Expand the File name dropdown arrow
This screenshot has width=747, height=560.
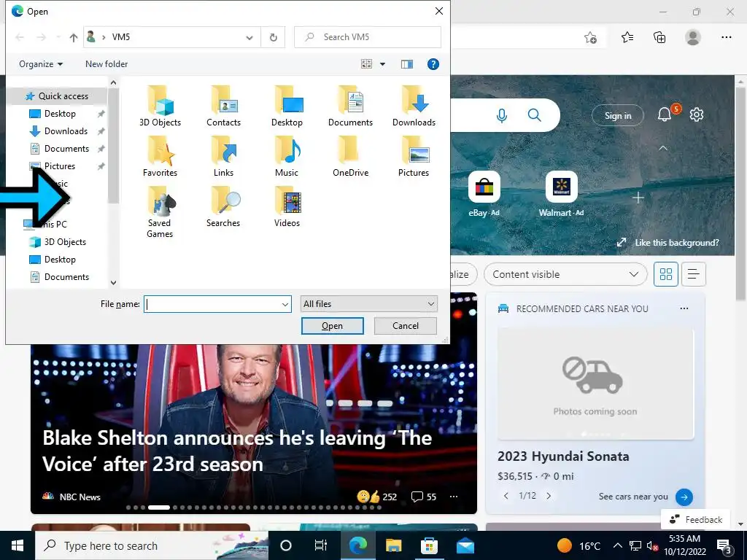(x=285, y=304)
